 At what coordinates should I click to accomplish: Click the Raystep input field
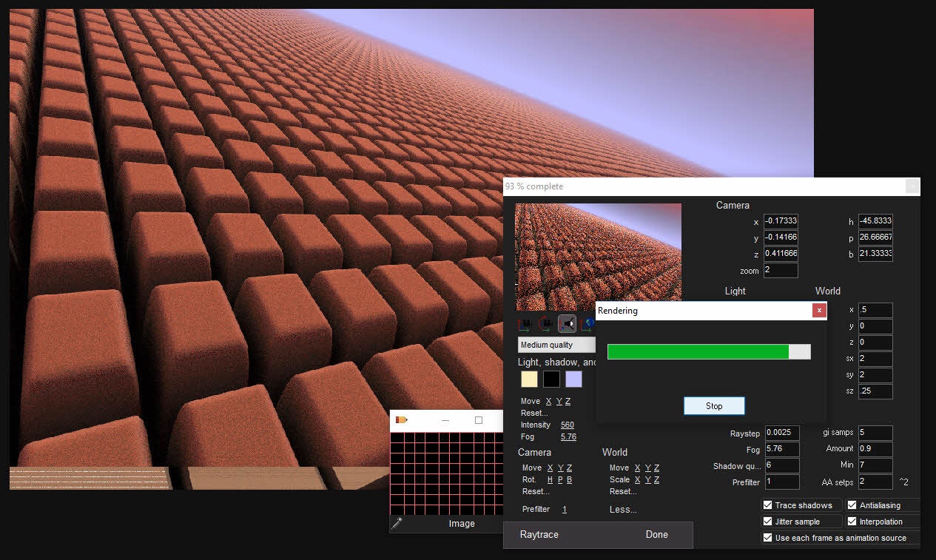(x=781, y=433)
